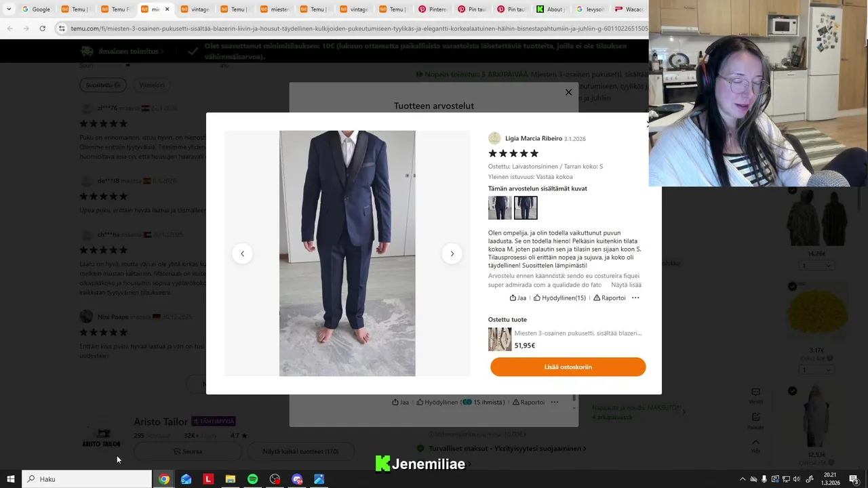868x488 pixels.
Task: Reload the Temu page
Action: 42,28
